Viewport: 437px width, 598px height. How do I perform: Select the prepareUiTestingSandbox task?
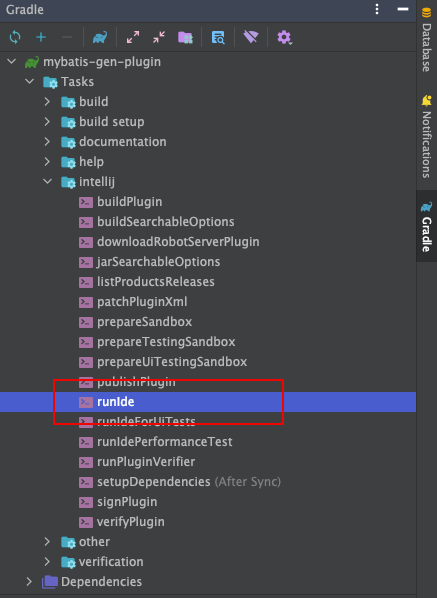(x=172, y=362)
